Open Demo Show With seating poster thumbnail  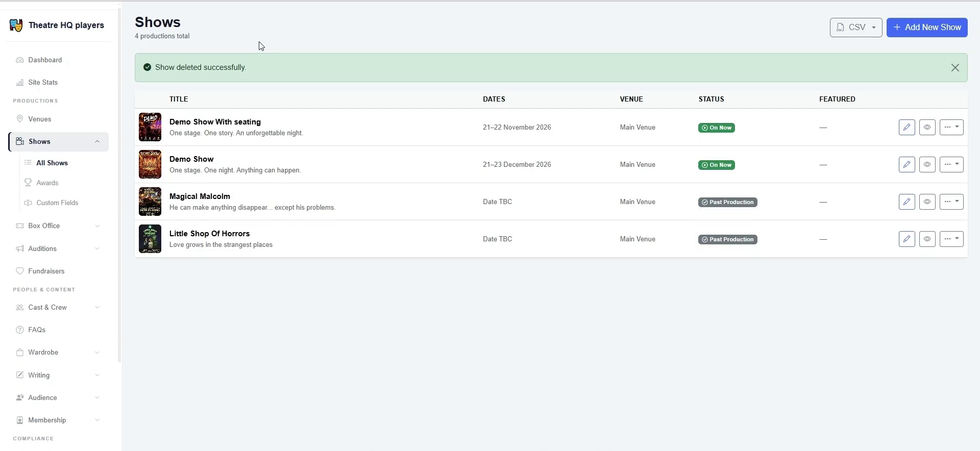point(150,127)
